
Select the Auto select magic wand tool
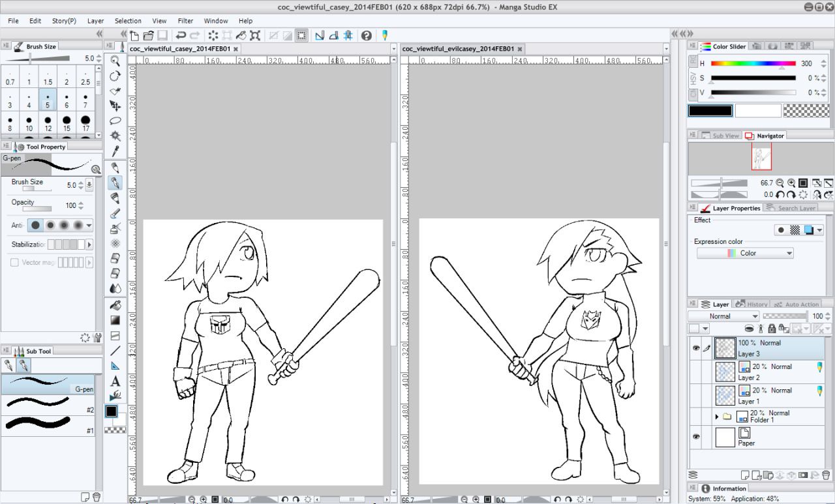click(x=115, y=136)
